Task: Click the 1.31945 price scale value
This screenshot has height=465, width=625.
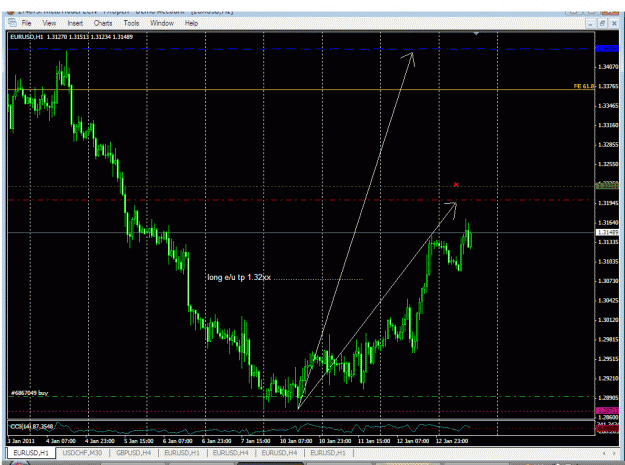Action: coord(608,203)
